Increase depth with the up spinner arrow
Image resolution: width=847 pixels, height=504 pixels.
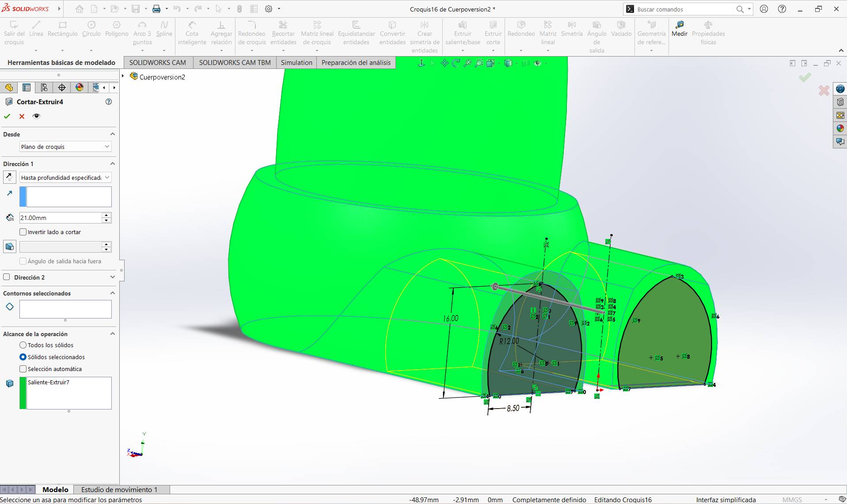click(106, 215)
